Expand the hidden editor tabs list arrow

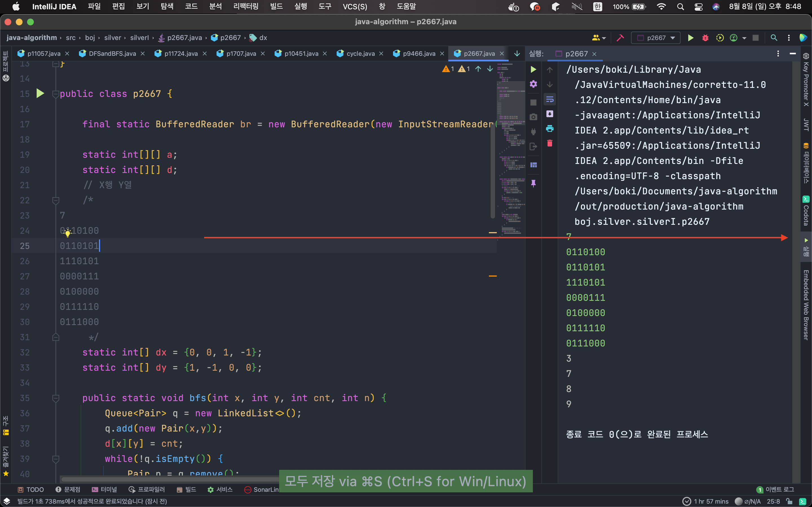[x=517, y=54]
